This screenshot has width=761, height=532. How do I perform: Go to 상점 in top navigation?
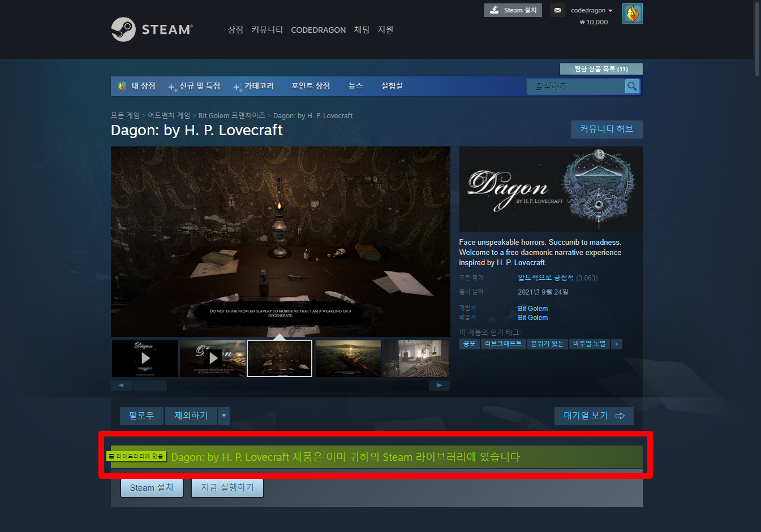[235, 30]
